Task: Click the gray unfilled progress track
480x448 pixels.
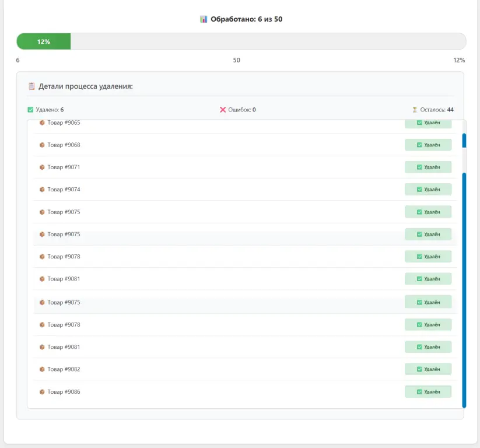Action: (262, 41)
